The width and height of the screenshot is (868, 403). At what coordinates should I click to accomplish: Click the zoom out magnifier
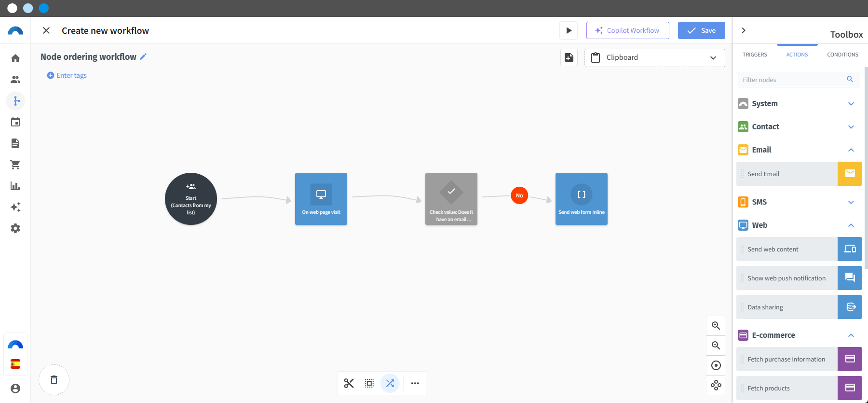pos(716,346)
